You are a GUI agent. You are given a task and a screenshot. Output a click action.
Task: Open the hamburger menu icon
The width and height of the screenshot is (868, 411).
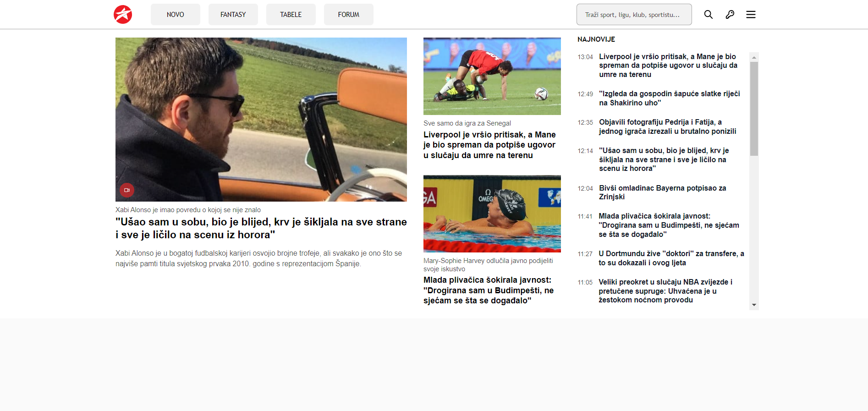[751, 15]
